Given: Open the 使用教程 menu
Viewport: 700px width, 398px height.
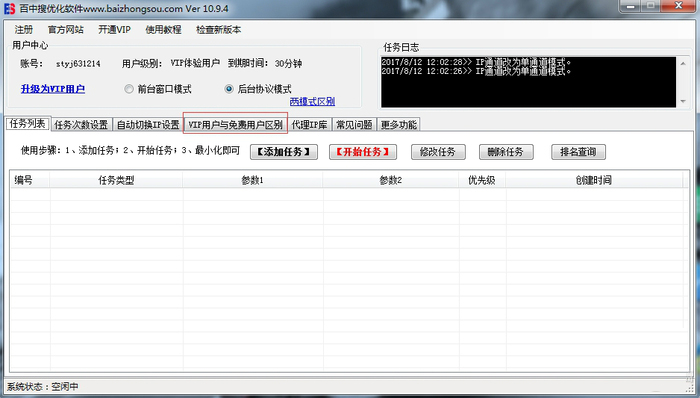Looking at the screenshot, I should coord(163,29).
